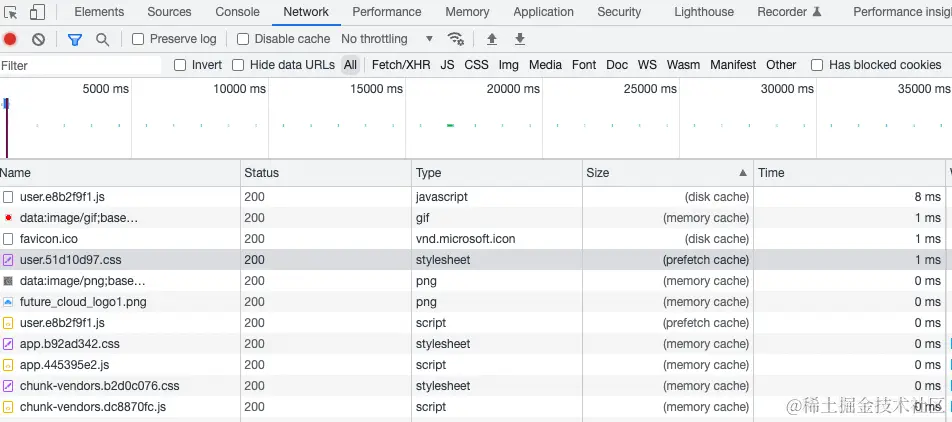The image size is (952, 422).
Task: Import HAR file with upload arrow
Action: (x=492, y=39)
